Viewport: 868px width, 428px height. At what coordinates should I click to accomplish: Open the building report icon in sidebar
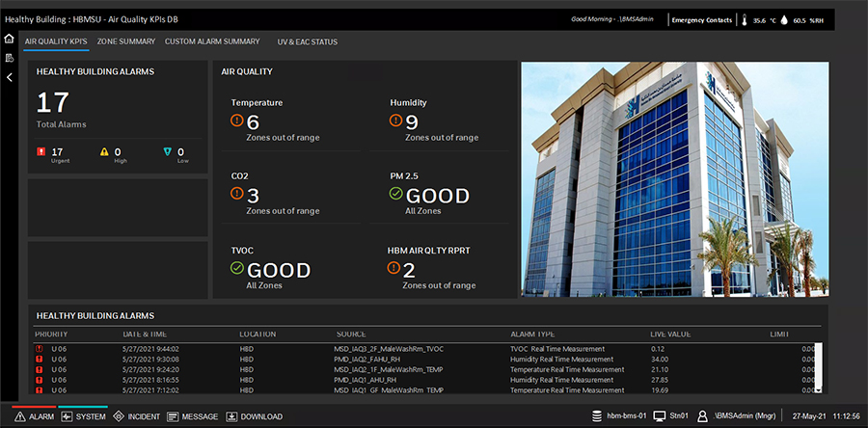pyautogui.click(x=9, y=59)
